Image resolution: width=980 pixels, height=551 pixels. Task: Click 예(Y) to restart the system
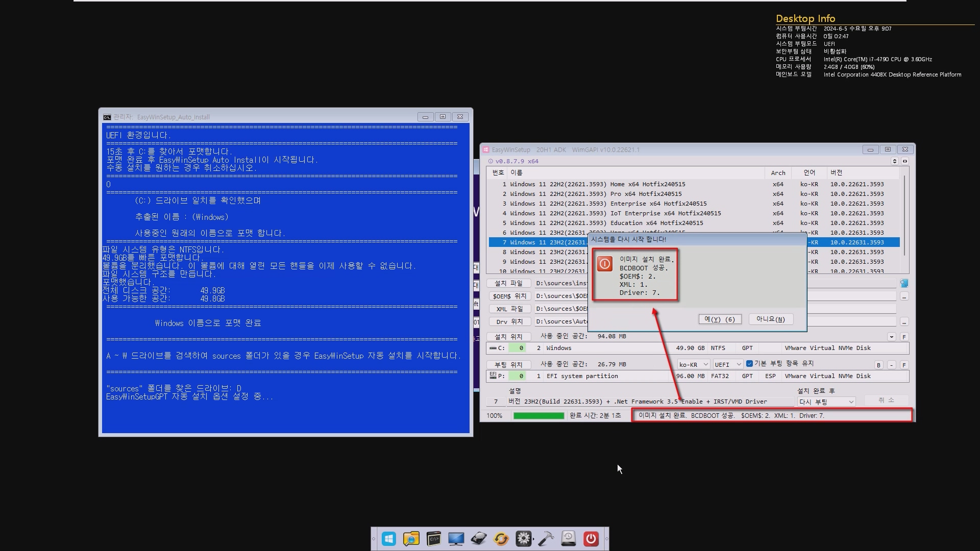[720, 319]
